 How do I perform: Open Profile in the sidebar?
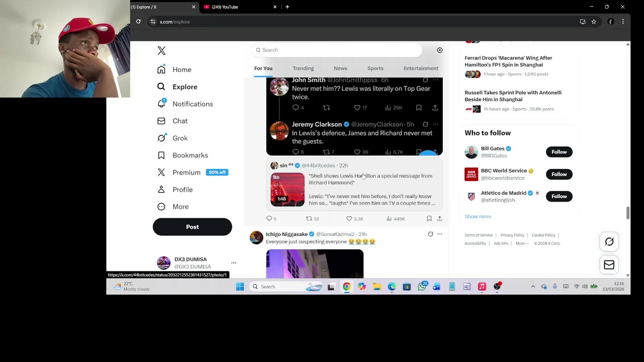(175, 190)
